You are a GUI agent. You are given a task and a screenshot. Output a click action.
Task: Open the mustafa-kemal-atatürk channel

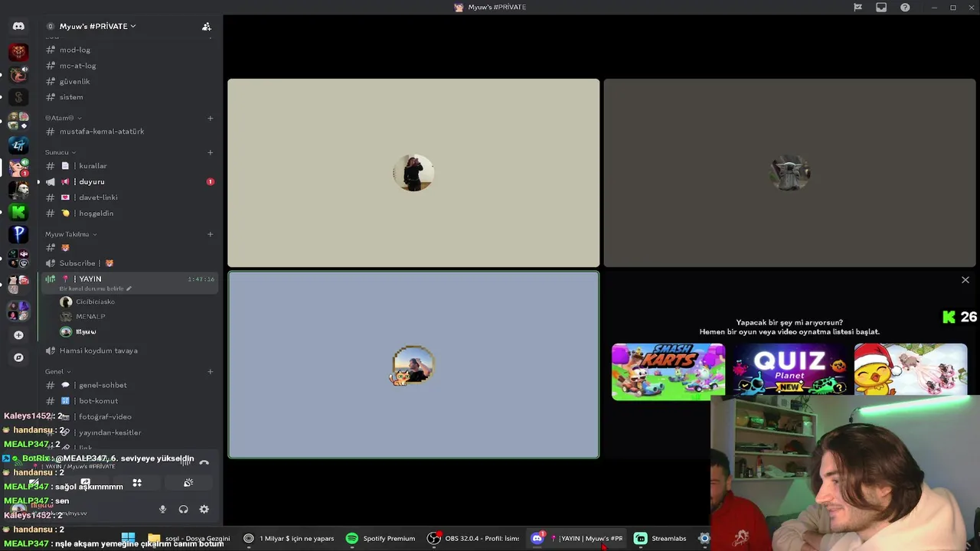click(130, 132)
